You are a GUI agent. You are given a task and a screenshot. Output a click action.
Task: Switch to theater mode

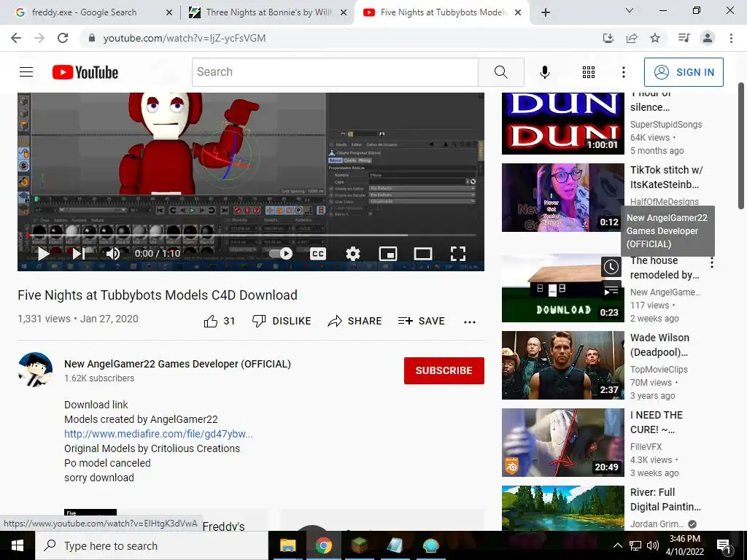(x=423, y=253)
